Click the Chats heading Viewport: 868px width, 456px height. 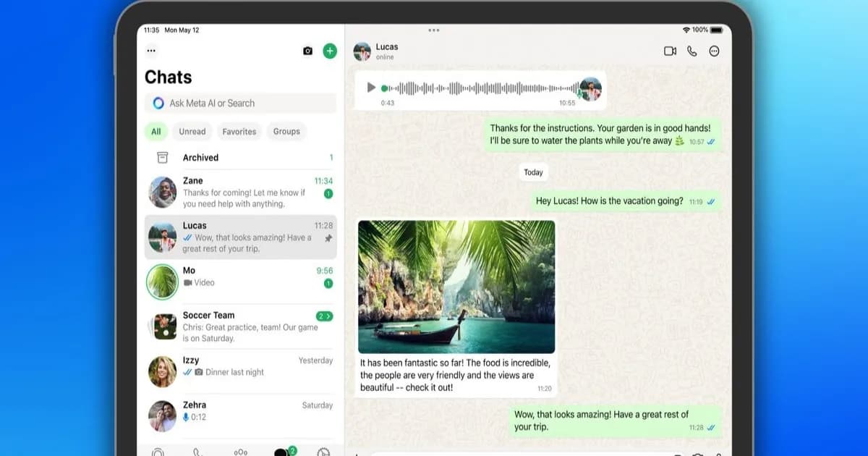pos(169,77)
